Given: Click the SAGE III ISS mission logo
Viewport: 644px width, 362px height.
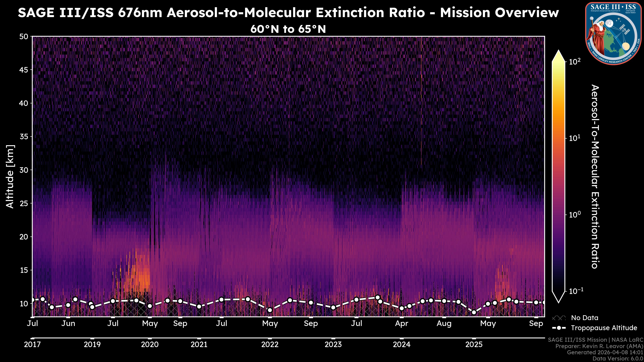Looking at the screenshot, I should (613, 34).
